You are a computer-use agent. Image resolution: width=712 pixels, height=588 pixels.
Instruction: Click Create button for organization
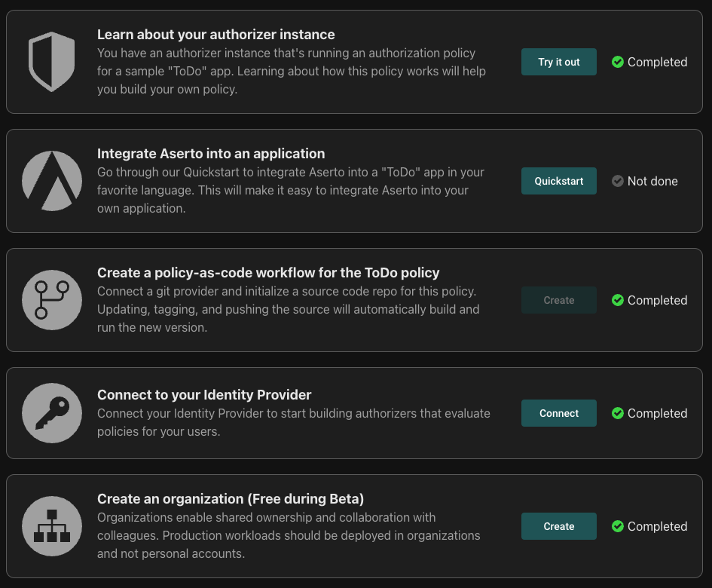558,526
